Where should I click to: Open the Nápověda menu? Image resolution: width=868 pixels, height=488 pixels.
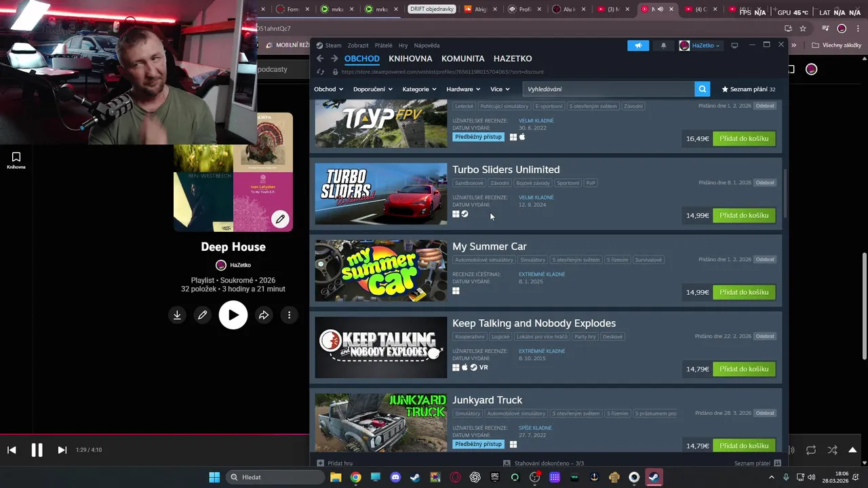point(427,45)
